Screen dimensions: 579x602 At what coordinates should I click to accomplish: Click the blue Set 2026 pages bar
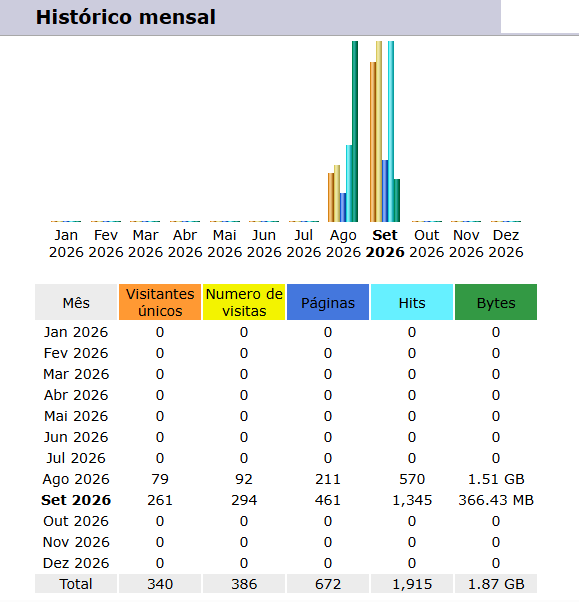pos(385,191)
